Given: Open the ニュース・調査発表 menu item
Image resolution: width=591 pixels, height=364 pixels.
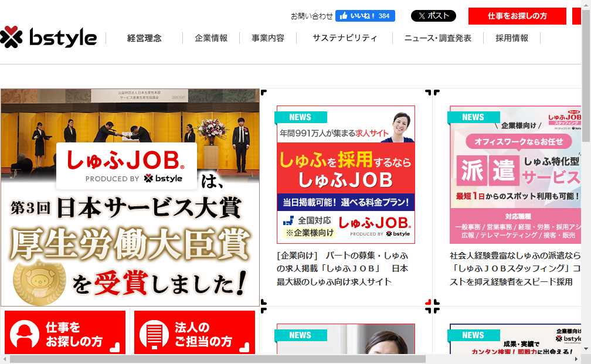Looking at the screenshot, I should (x=437, y=38).
